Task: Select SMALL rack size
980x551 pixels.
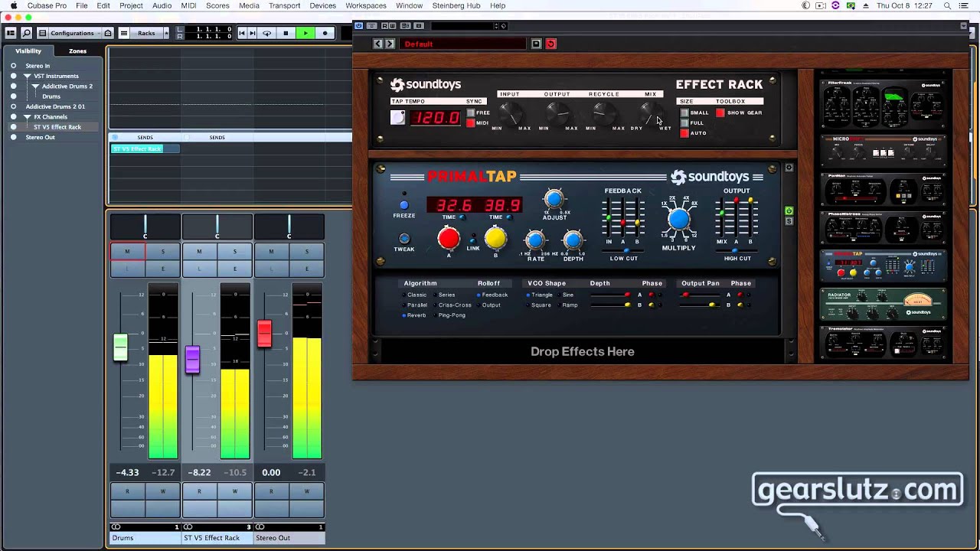Action: [x=684, y=112]
